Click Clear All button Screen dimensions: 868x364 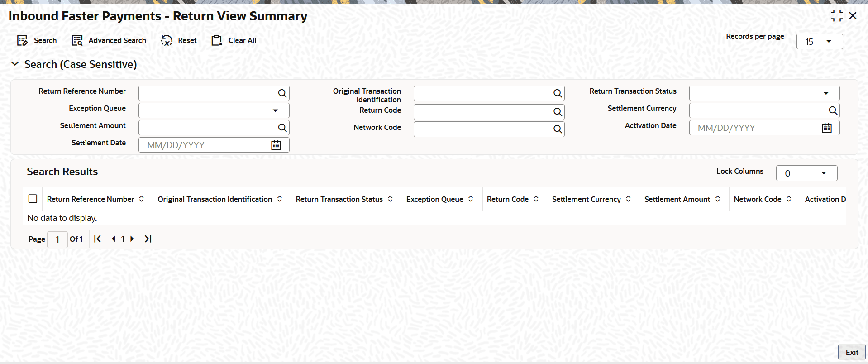click(x=234, y=41)
